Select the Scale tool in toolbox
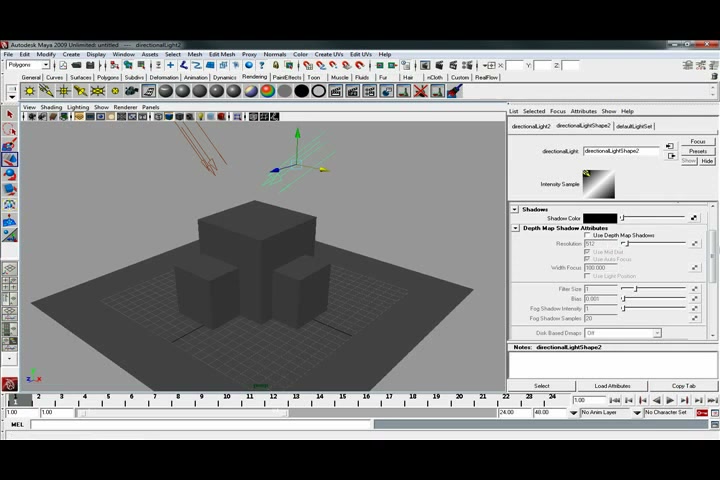This screenshot has height=480, width=720. [x=10, y=190]
